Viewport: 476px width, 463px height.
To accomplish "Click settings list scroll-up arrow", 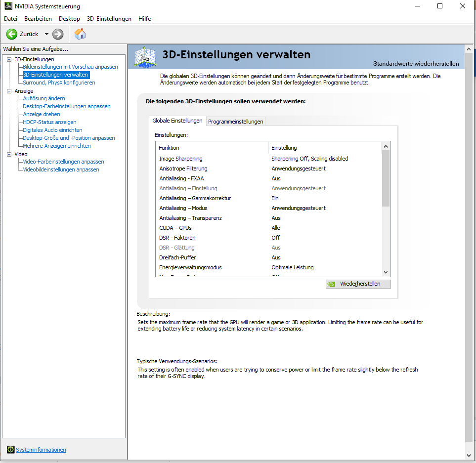I will click(x=386, y=146).
